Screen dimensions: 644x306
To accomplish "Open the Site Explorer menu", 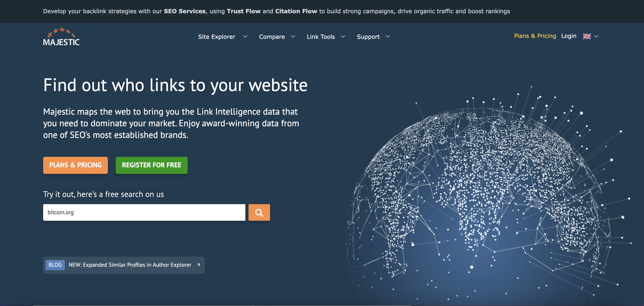I will click(x=216, y=37).
